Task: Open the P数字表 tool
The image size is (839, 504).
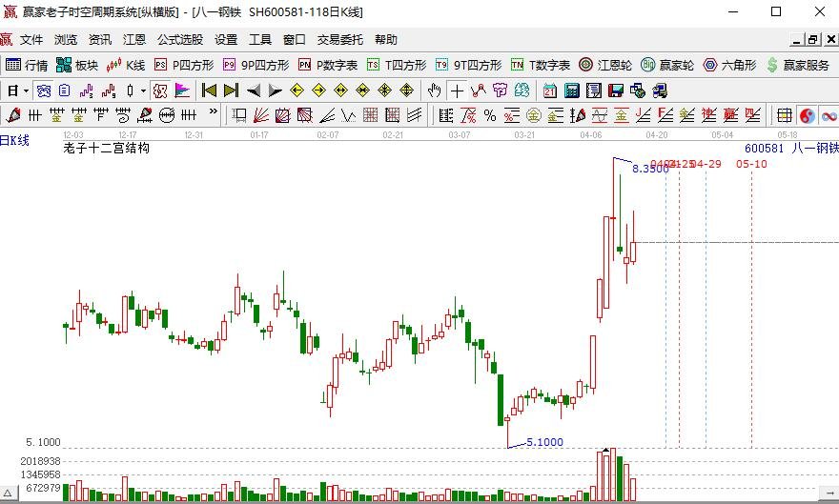Action: (327, 65)
